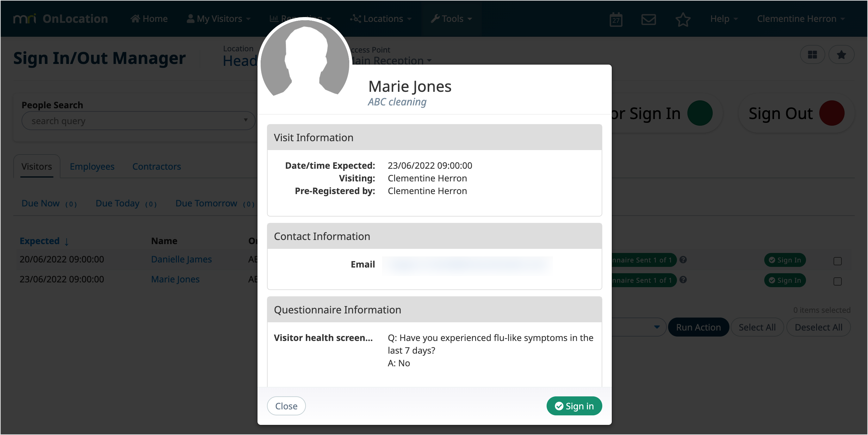Click the Contact Information section header
Viewport: 868px width, 435px height.
(x=434, y=236)
